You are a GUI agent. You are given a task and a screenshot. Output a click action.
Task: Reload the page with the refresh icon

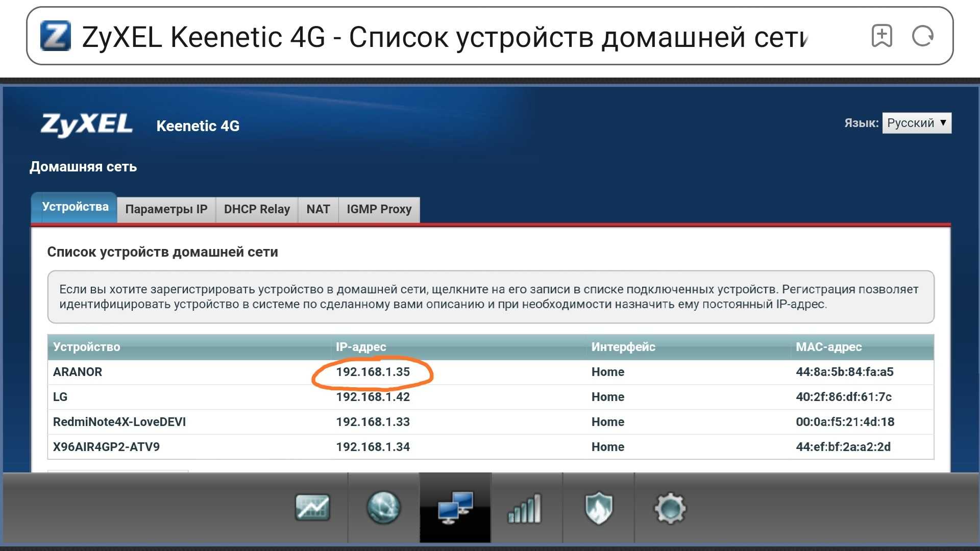(923, 36)
